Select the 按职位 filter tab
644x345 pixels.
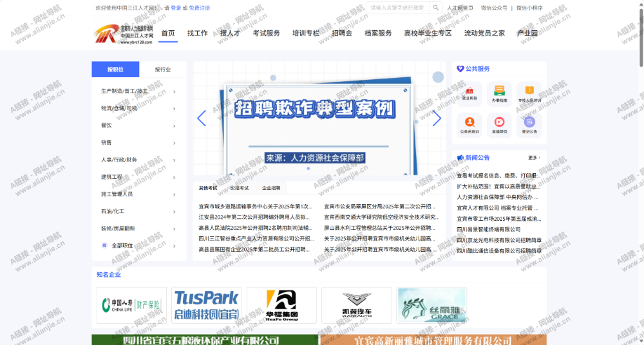(x=115, y=70)
